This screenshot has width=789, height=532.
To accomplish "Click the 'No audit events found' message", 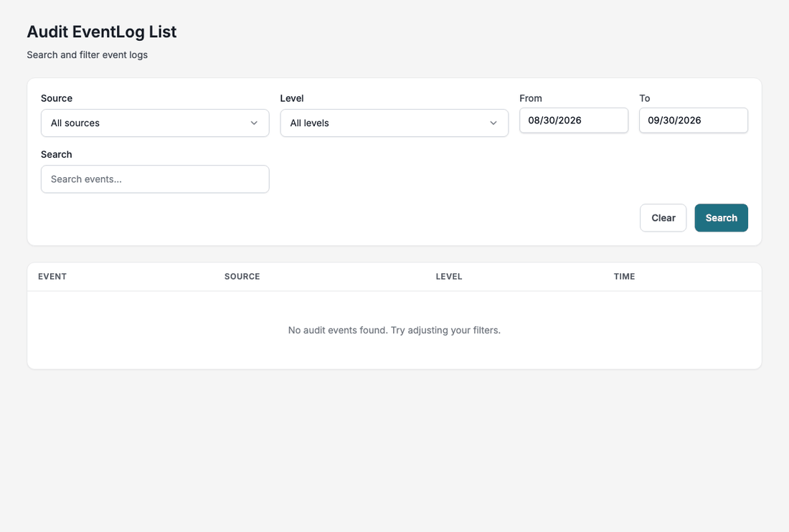I will point(394,330).
